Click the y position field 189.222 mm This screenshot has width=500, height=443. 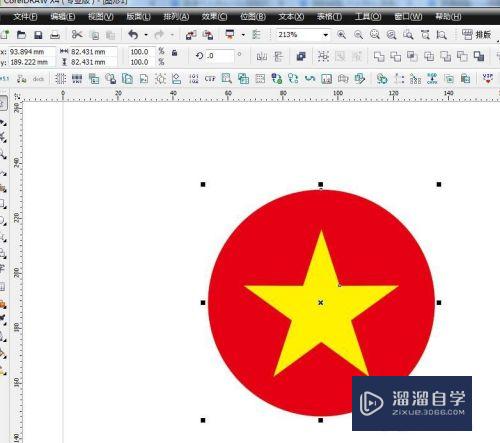pyautogui.click(x=31, y=62)
